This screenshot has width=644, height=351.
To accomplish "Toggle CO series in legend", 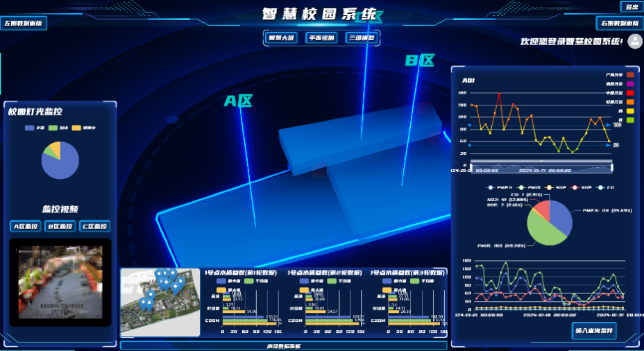I will click(x=606, y=187).
